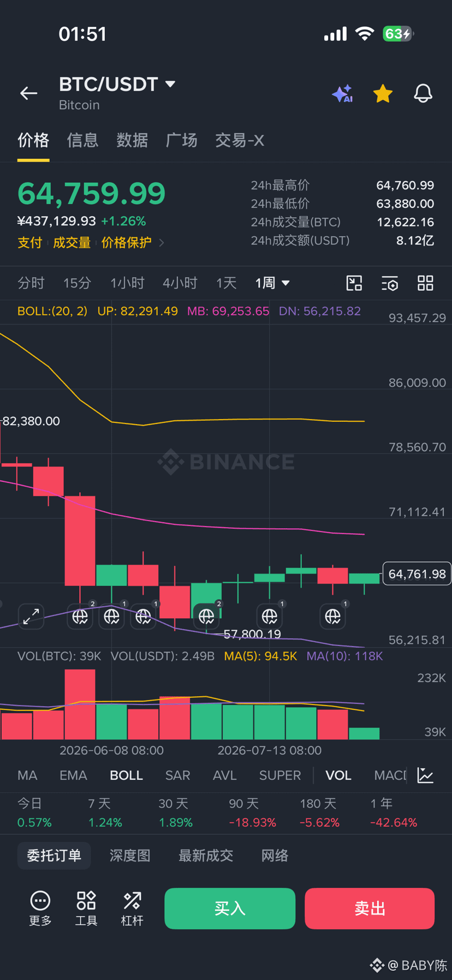Select the 网络 tab
Viewport: 452px width, 980px height.
coord(275,855)
